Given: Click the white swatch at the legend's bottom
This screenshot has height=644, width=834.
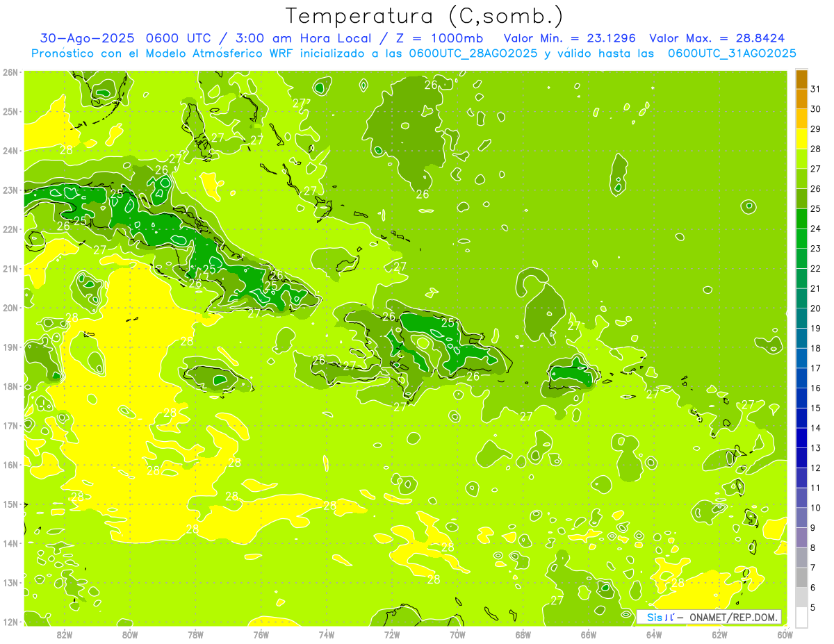Looking at the screenshot, I should pyautogui.click(x=801, y=617).
